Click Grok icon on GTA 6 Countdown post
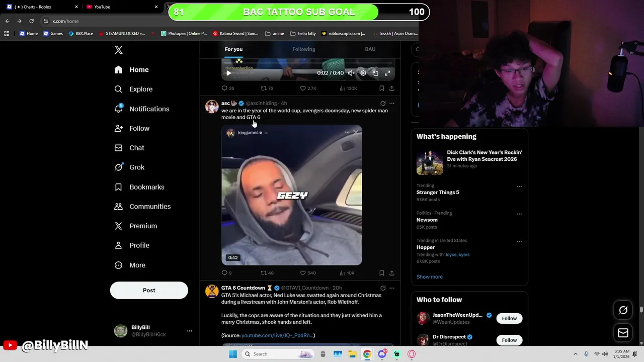The image size is (644, 362). click(x=383, y=288)
